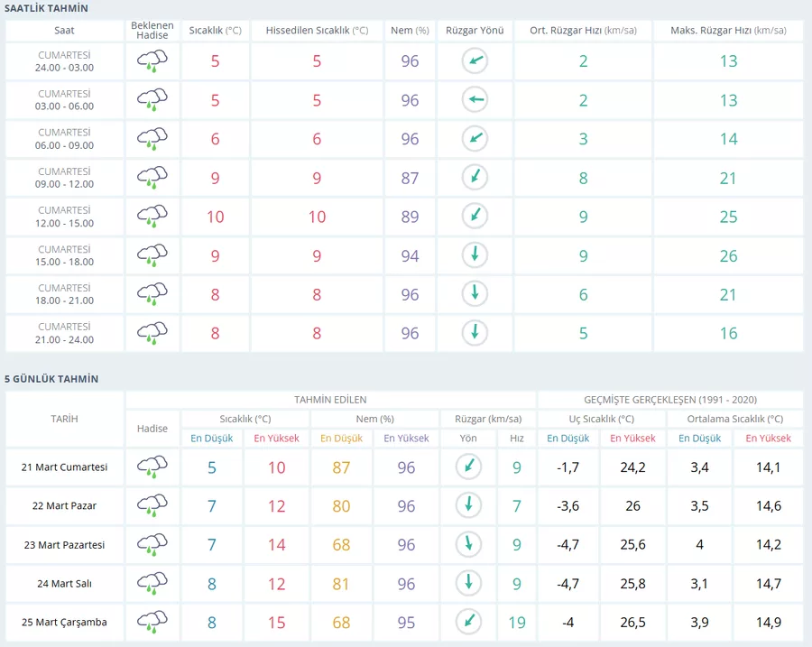The width and height of the screenshot is (812, 647).
Task: Click weather icon for 21 Mart Cumartesi
Action: coord(152,467)
